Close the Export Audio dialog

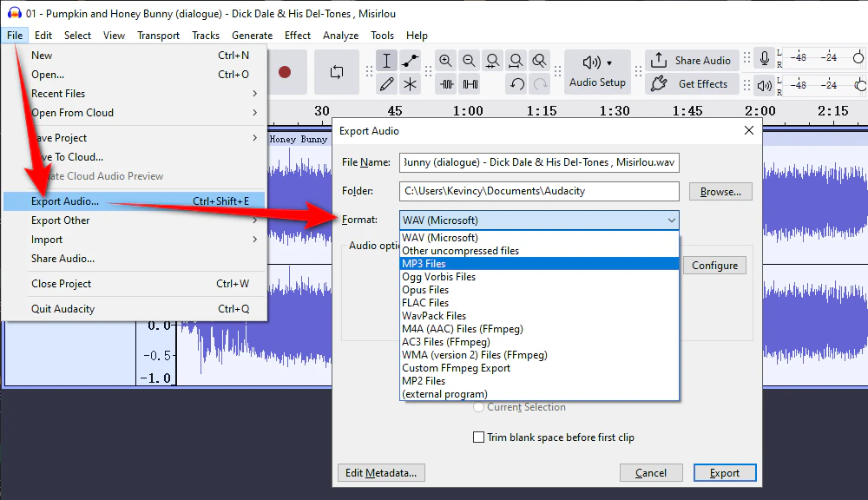[748, 130]
